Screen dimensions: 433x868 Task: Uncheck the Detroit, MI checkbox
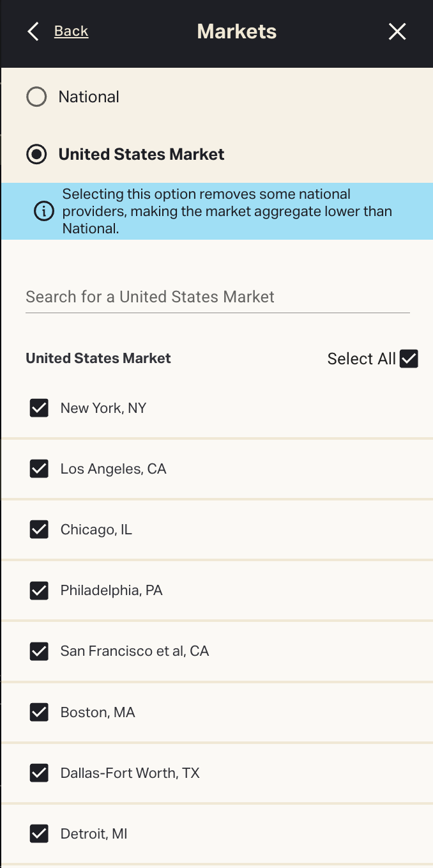pos(40,833)
